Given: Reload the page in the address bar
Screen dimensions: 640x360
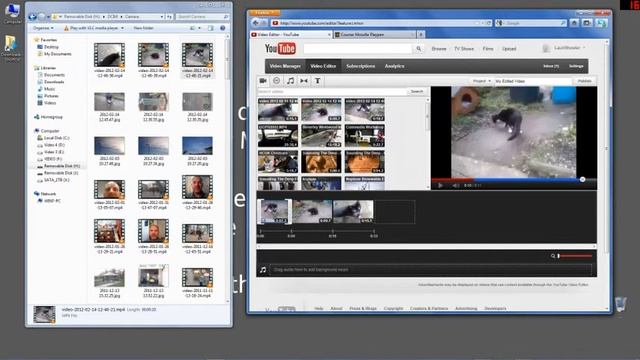Looking at the screenshot, I should point(489,23).
